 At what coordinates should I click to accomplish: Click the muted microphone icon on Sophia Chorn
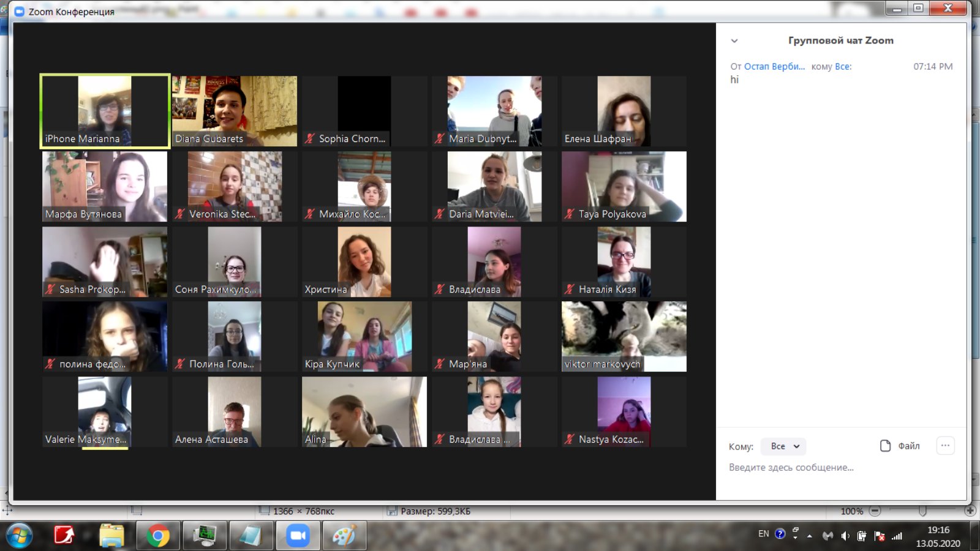(x=310, y=139)
